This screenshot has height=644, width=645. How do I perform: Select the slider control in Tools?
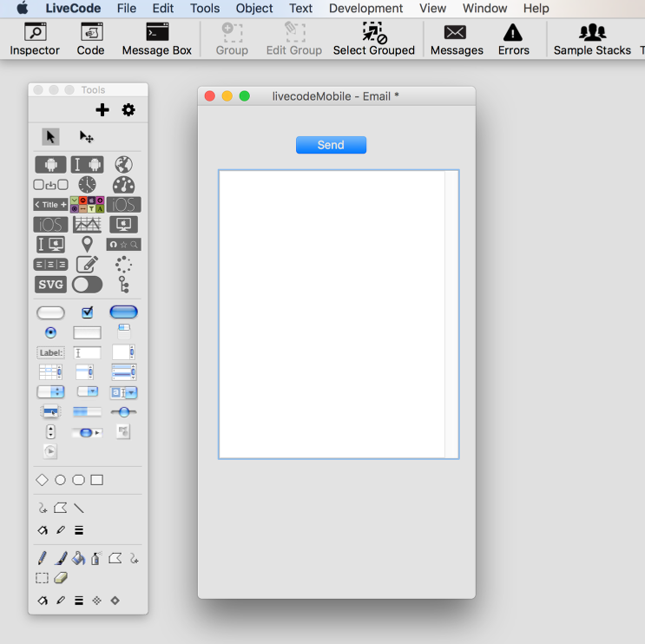pos(123,411)
